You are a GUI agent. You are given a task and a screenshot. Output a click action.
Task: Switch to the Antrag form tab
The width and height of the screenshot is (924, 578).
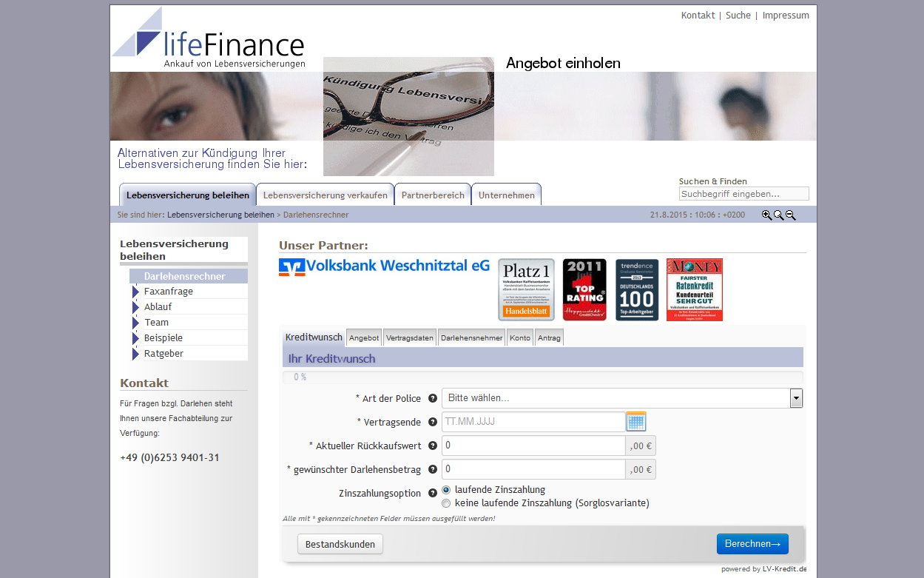pos(549,338)
